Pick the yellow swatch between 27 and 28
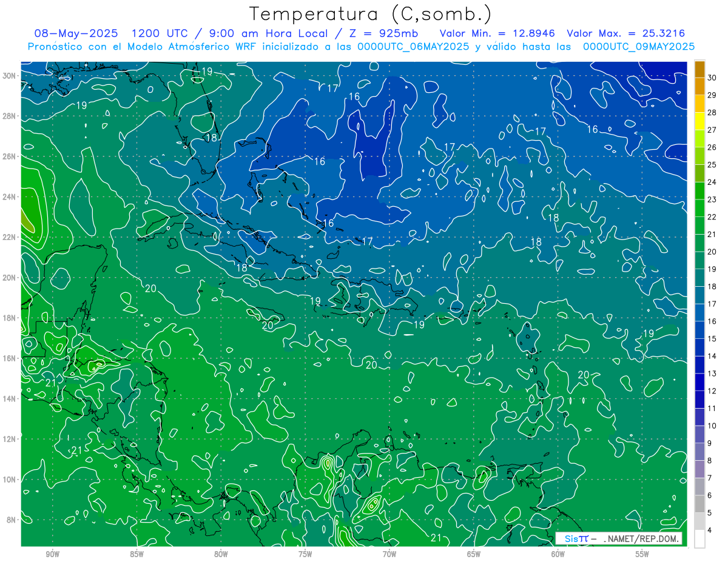The image size is (728, 562). 699,121
